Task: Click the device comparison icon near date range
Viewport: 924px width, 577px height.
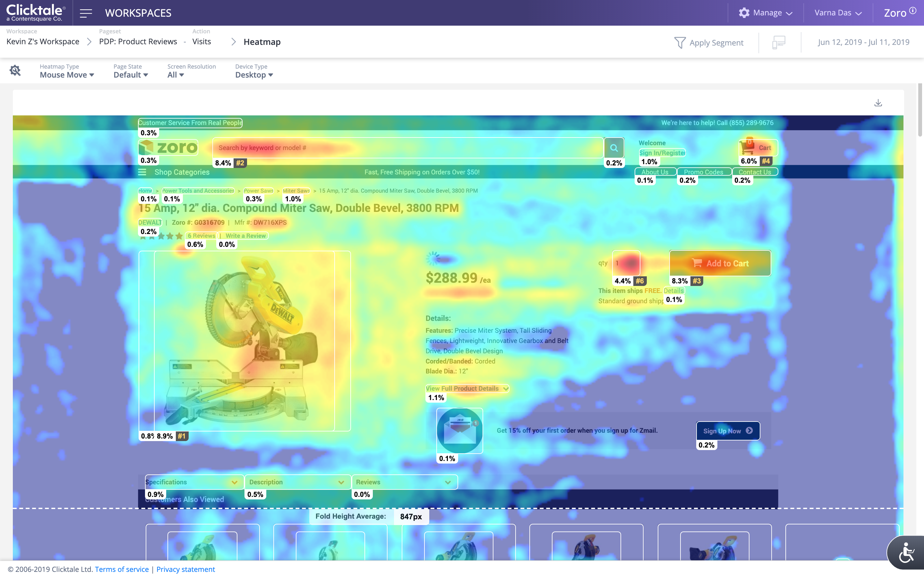Action: pyautogui.click(x=779, y=42)
